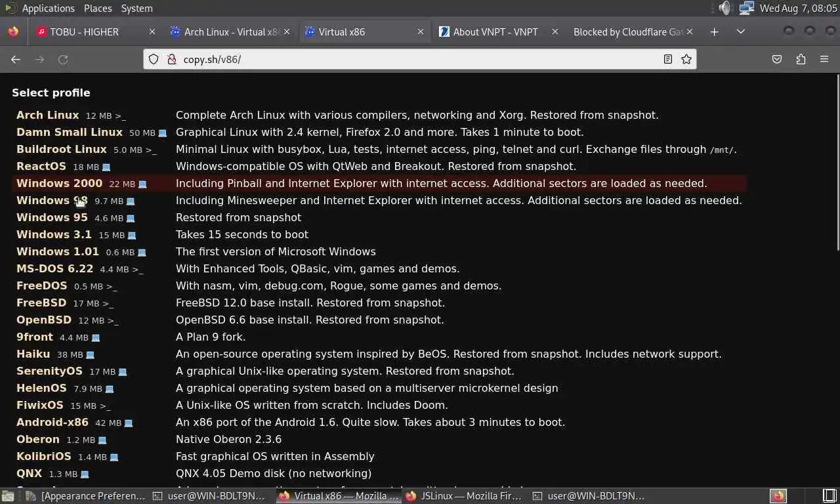
Task: Close the About VNPT tab
Action: pyautogui.click(x=555, y=31)
